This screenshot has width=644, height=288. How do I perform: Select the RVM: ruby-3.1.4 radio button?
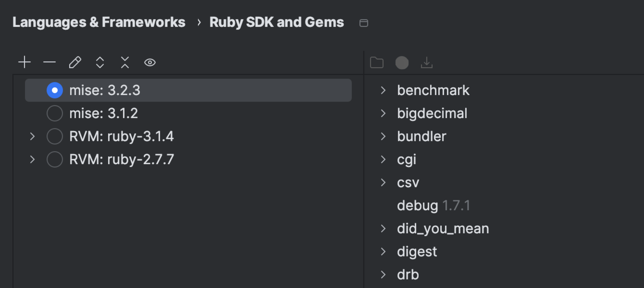55,136
